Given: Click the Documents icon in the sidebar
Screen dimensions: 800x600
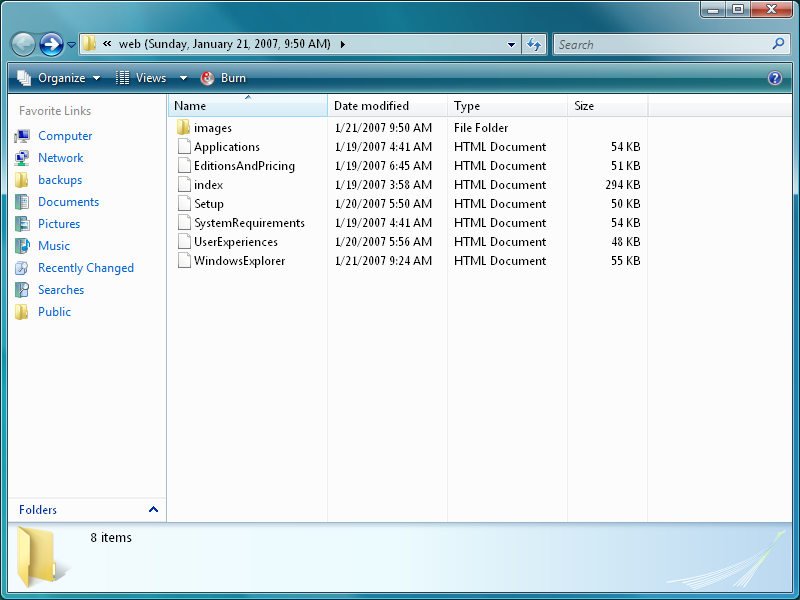Looking at the screenshot, I should point(22,202).
